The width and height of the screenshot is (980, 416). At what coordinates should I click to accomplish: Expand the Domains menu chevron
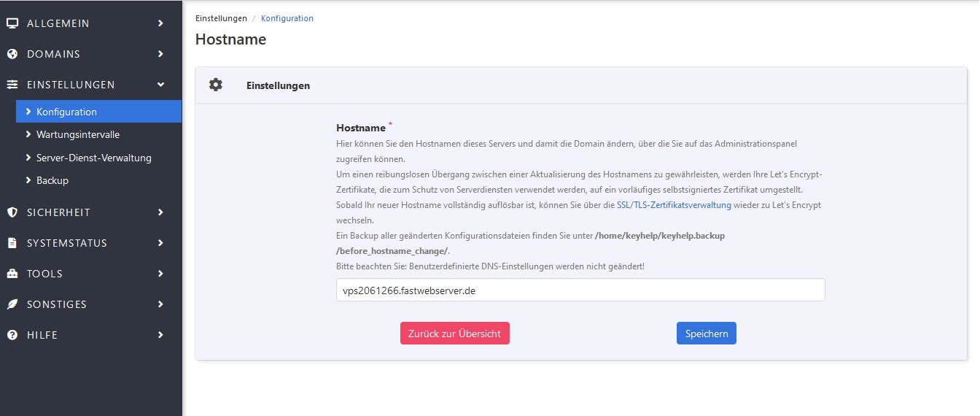(160, 54)
